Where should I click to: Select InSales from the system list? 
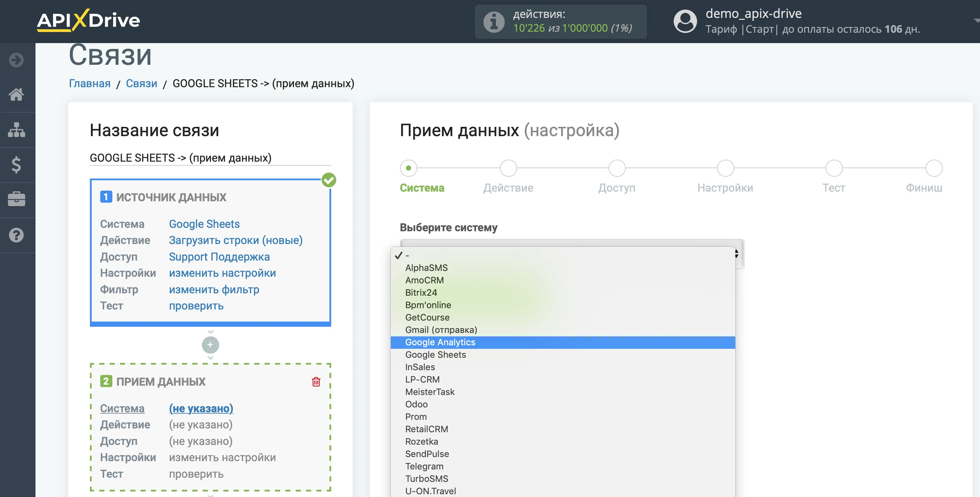click(x=563, y=367)
